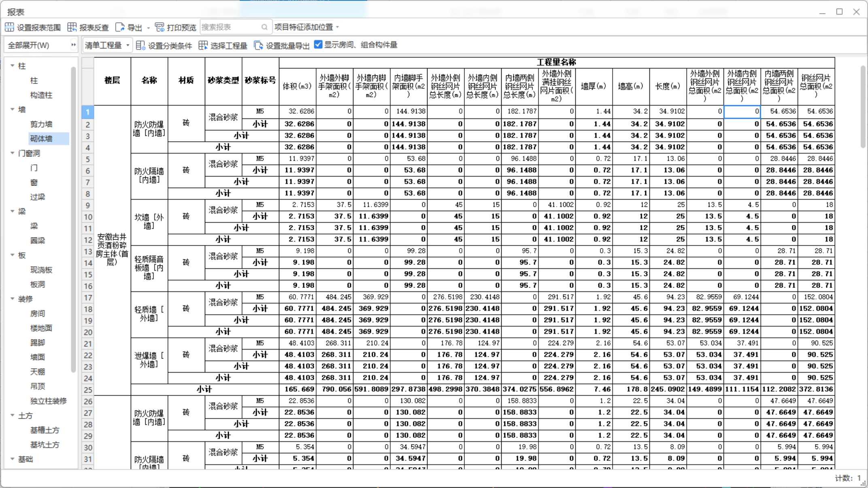Screen dimensions: 868x488
Task: Select 板洞 in the tree
Action: [38, 284]
